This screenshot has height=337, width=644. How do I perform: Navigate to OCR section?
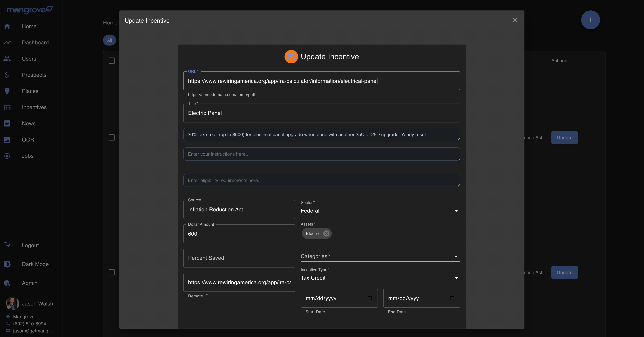(28, 139)
